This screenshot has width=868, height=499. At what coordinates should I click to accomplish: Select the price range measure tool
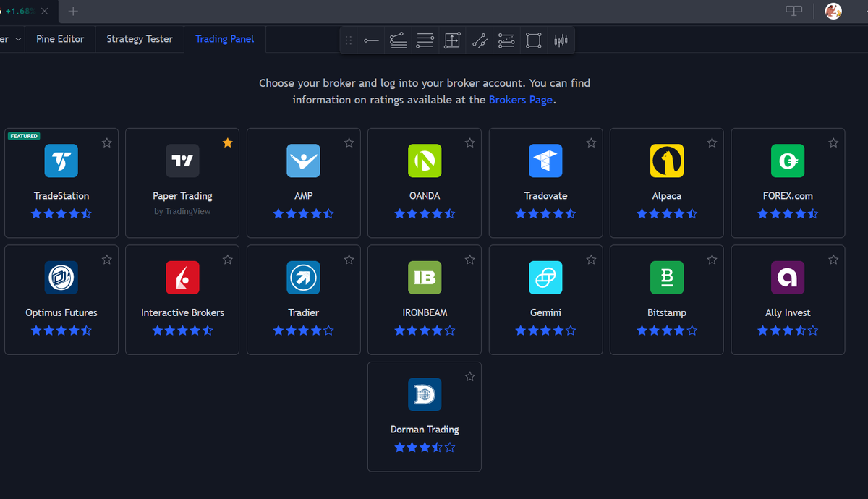point(452,40)
